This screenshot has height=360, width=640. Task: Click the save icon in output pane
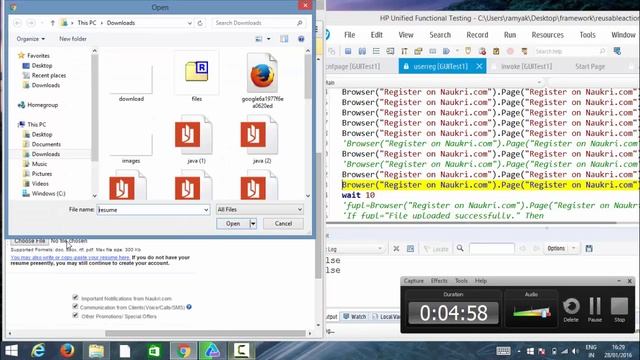point(589,248)
